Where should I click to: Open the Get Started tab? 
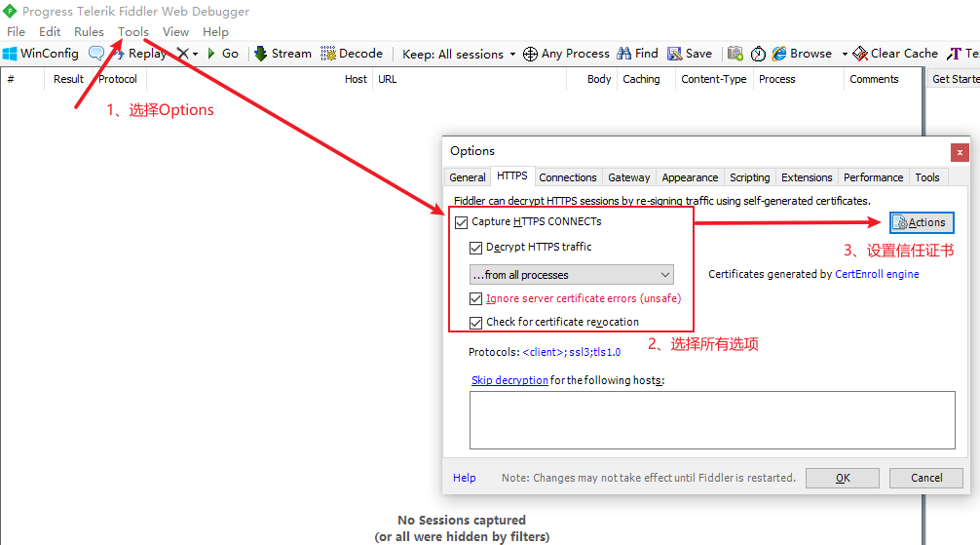[x=955, y=80]
